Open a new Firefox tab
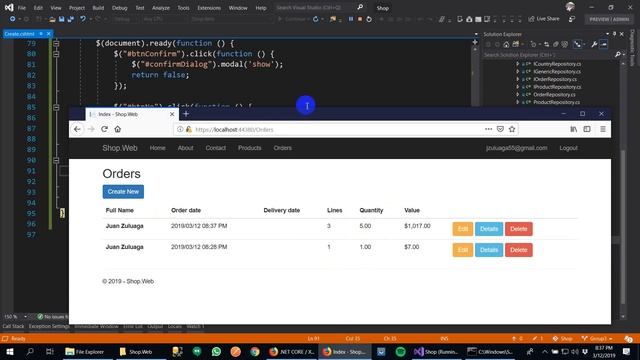 pyautogui.click(x=186, y=114)
